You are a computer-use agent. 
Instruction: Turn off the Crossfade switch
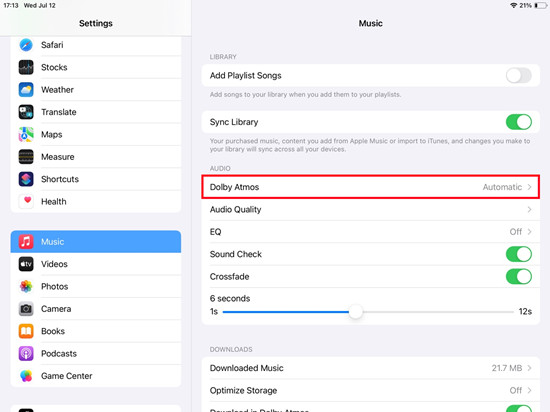tap(518, 277)
